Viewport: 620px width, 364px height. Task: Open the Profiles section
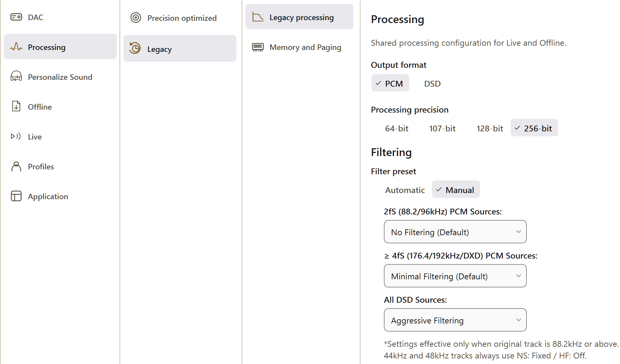coord(60,166)
